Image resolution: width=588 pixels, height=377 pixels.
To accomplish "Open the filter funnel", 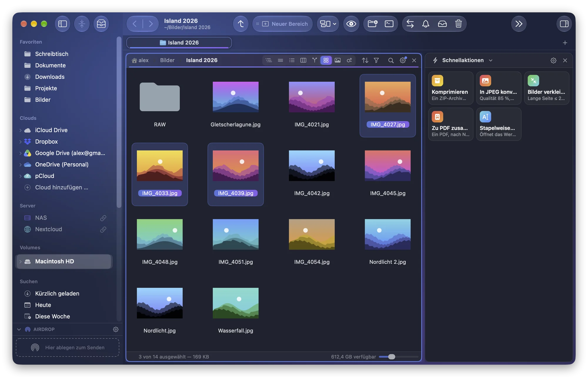I will [376, 60].
